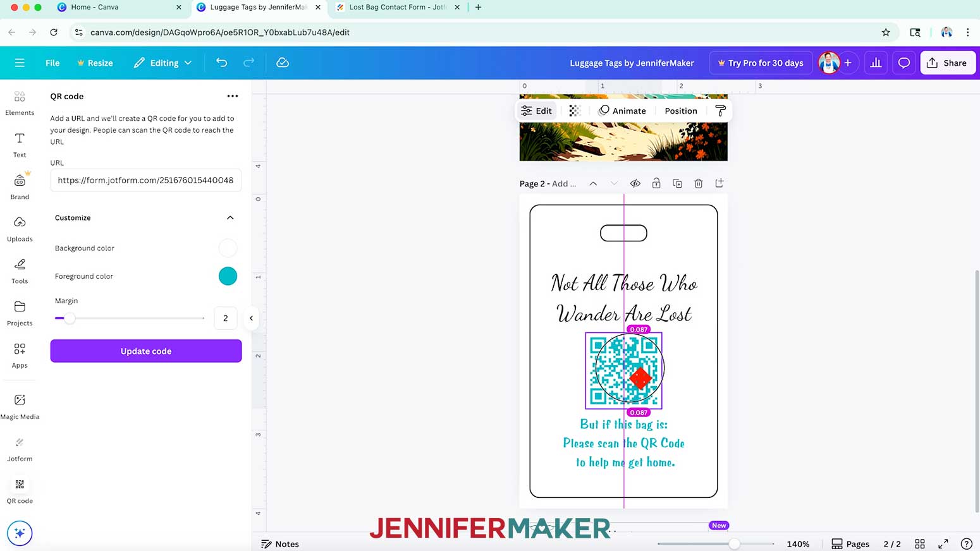Select the QR code on the canvas
This screenshot has width=980, height=551.
click(623, 370)
